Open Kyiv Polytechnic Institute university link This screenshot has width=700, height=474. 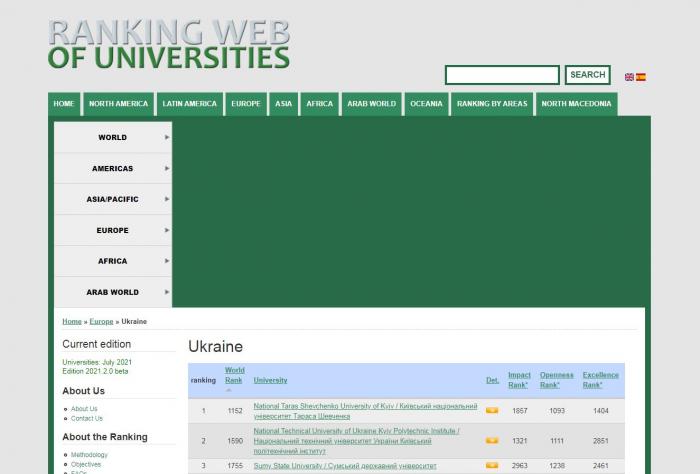[356, 441]
